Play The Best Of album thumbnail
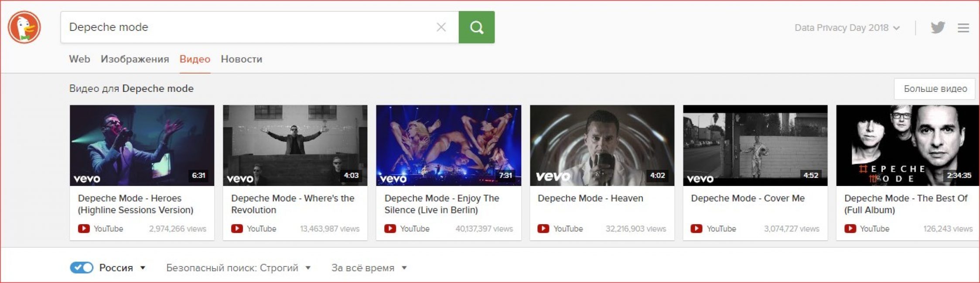Screen dimensions: 980x283 point(908,145)
